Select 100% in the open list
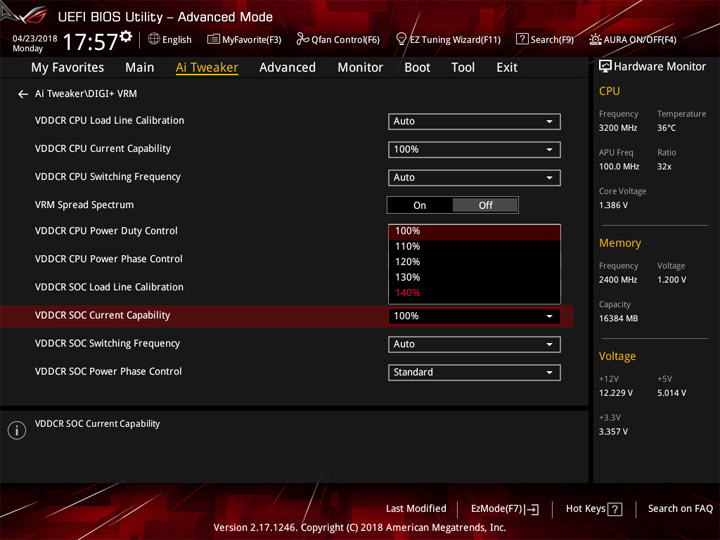The width and height of the screenshot is (720, 540). click(x=474, y=231)
